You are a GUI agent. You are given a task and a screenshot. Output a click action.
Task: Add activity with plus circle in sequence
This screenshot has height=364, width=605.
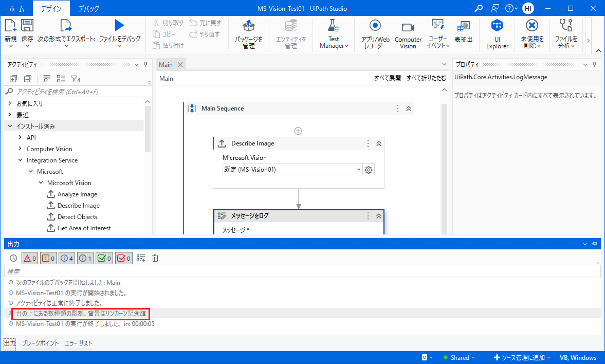coord(298,131)
